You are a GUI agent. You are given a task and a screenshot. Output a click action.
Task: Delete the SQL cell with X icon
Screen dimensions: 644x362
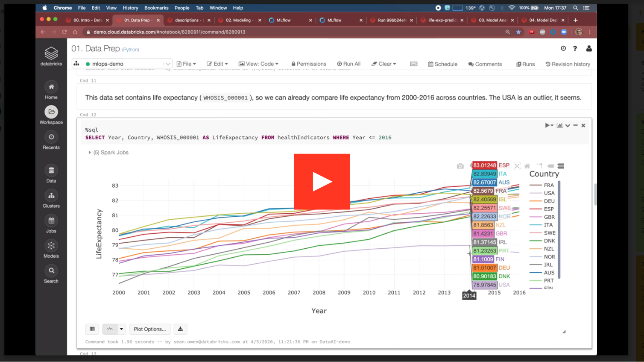pos(583,125)
